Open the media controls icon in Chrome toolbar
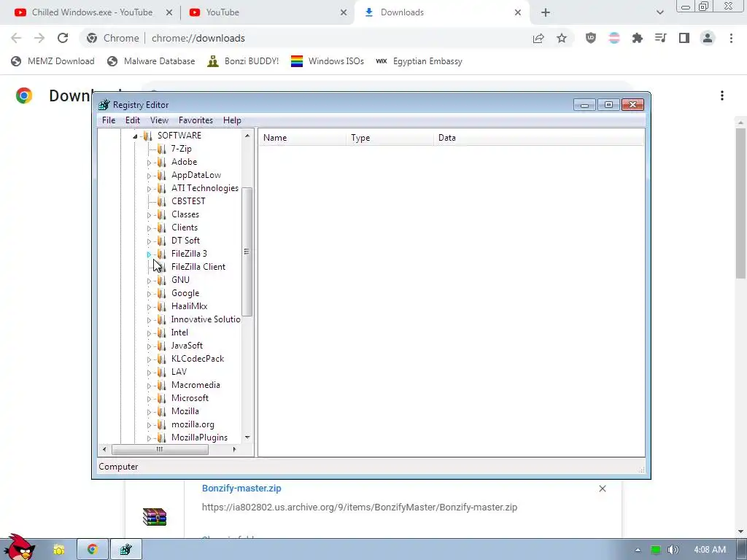Screen dimensions: 747x560 click(661, 38)
